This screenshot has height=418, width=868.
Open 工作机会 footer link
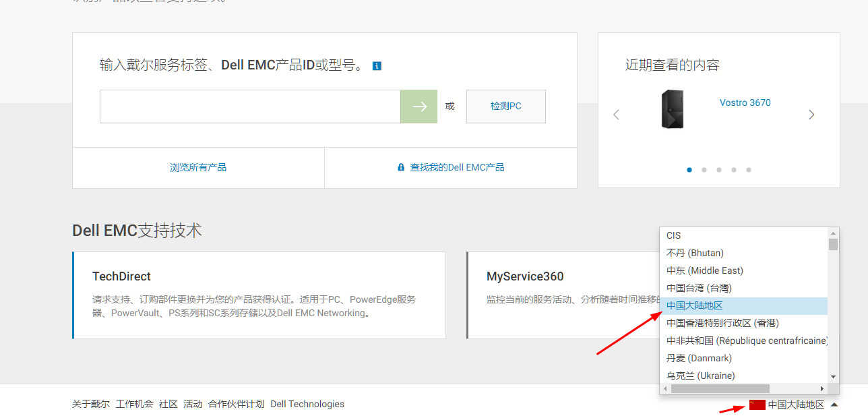point(135,405)
